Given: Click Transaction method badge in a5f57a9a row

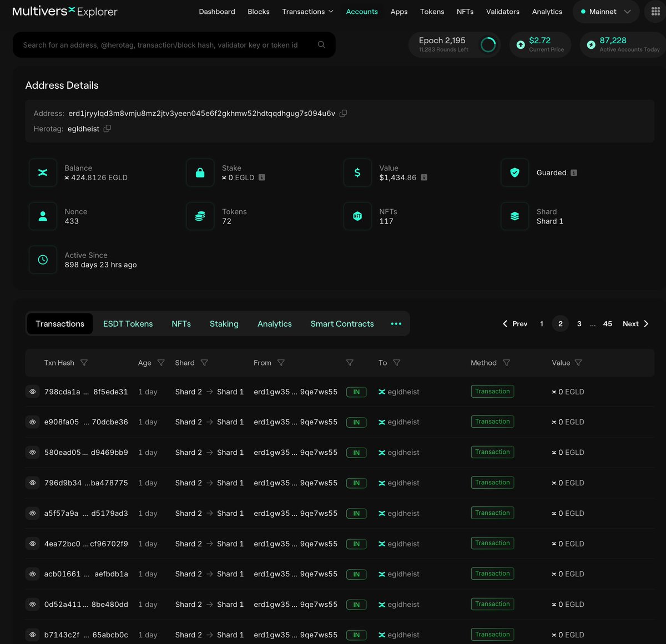Looking at the screenshot, I should [492, 513].
